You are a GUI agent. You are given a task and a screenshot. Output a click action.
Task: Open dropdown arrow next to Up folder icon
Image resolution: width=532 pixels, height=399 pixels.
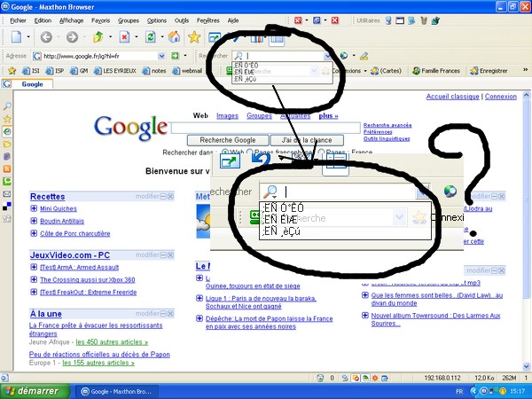click(x=110, y=36)
